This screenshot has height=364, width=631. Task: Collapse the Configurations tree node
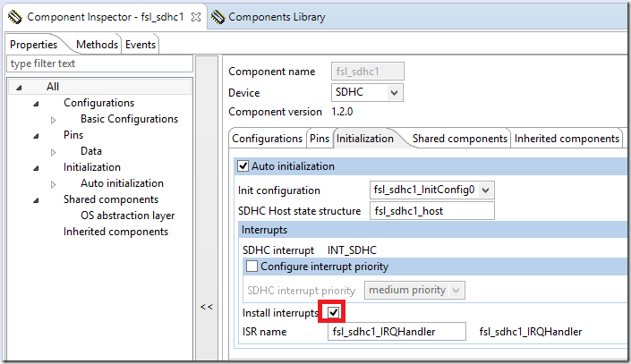(36, 104)
